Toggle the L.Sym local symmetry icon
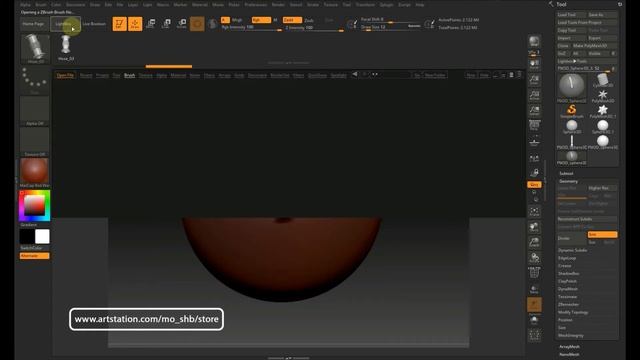Viewport: 640px width, 360px height. 534,159
